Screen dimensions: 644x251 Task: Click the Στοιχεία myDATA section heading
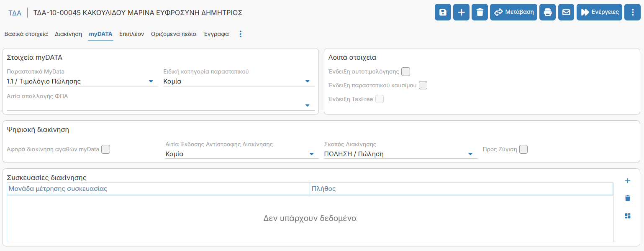(35, 58)
